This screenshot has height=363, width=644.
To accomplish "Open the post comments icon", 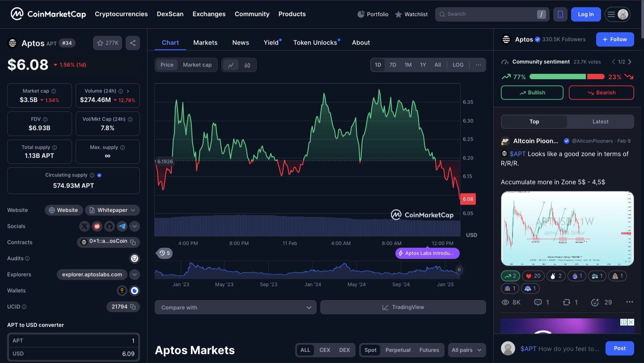I will tap(538, 302).
